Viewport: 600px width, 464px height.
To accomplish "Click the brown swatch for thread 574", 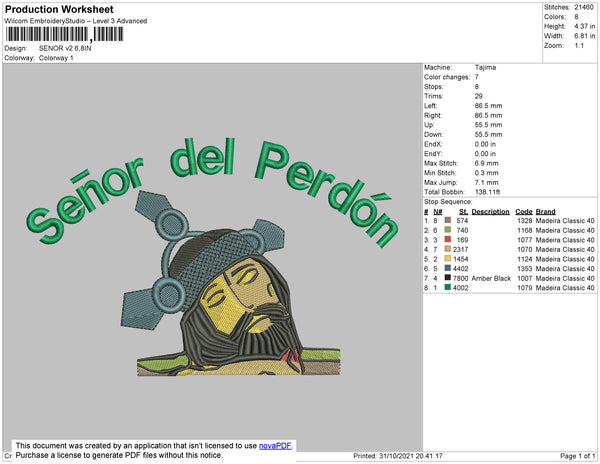I will pos(447,220).
